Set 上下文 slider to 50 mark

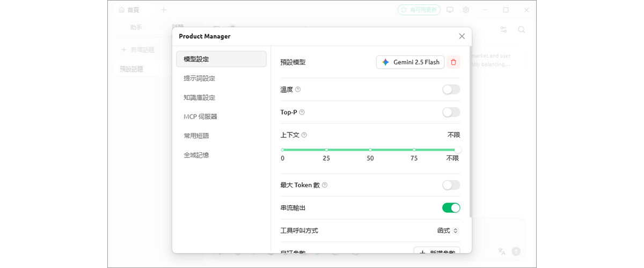tap(370, 150)
